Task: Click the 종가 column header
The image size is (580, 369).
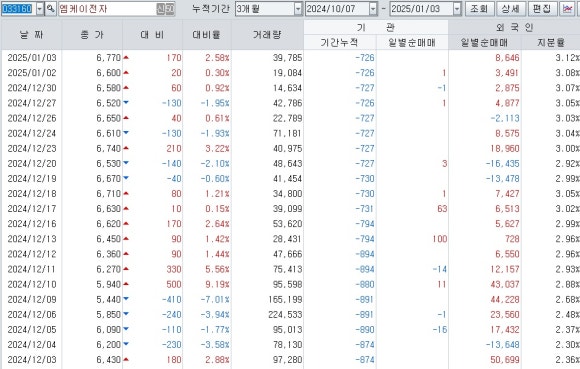Action: tap(92, 34)
